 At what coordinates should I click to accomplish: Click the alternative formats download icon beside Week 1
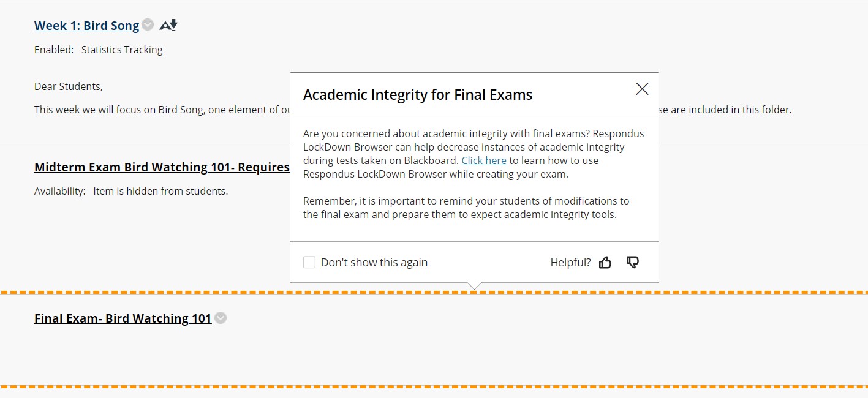[168, 23]
